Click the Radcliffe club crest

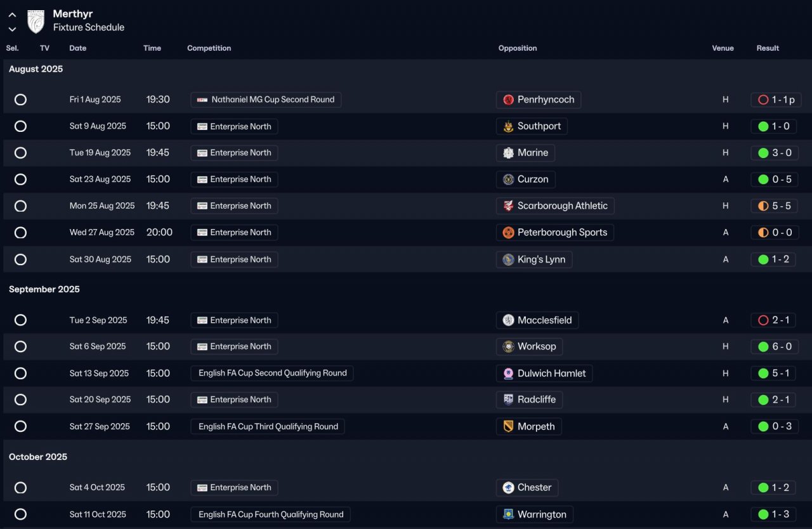[x=508, y=400]
